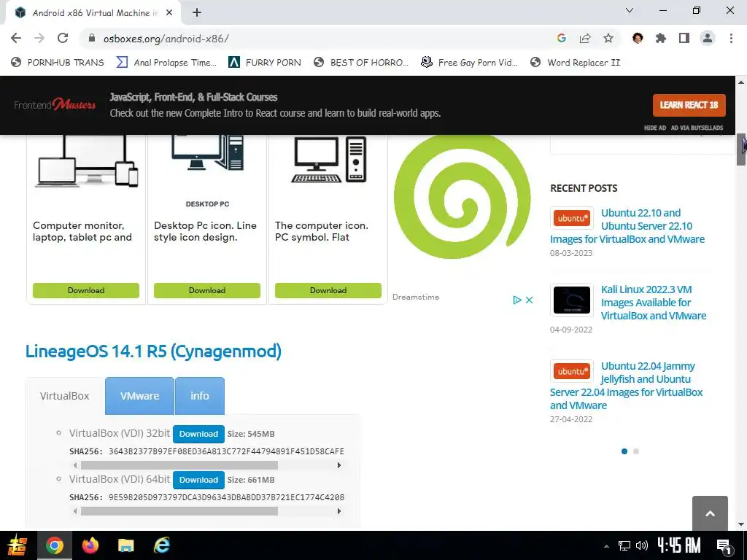Download the Desktop Pc icon ad
This screenshot has width=747, height=560.
pyautogui.click(x=206, y=290)
